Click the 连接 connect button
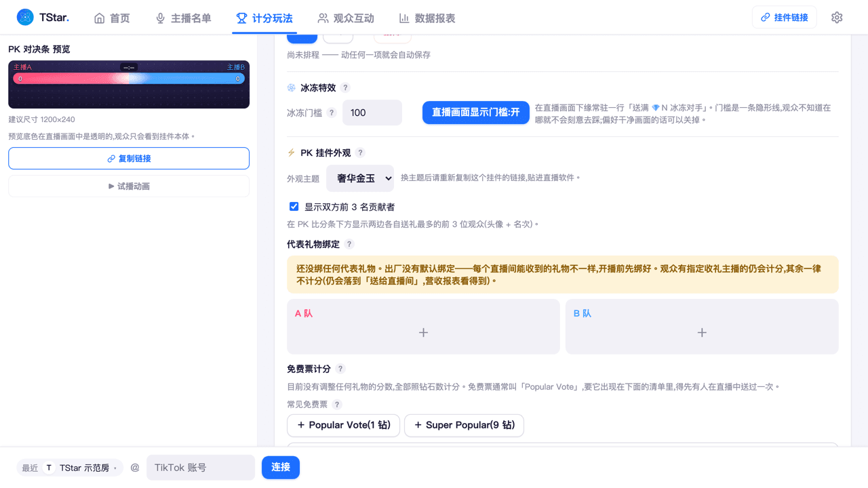Viewport: 868px width, 488px height. pyautogui.click(x=281, y=468)
